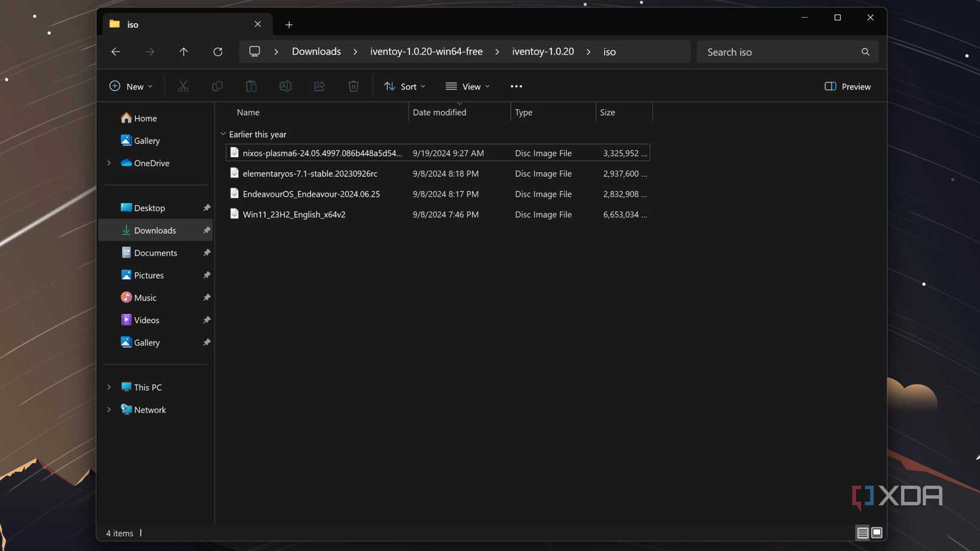The height and width of the screenshot is (551, 980).
Task: Select the elementaryos-7.1-stable ISO file
Action: [x=438, y=173]
